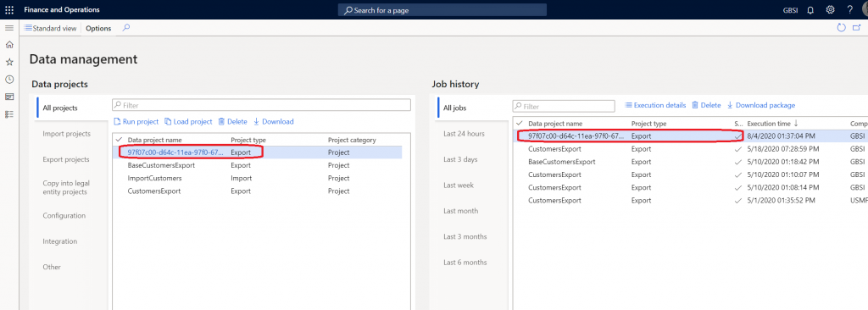868x310 pixels.
Task: Sort Data projects by Project type header
Action: [x=248, y=140]
